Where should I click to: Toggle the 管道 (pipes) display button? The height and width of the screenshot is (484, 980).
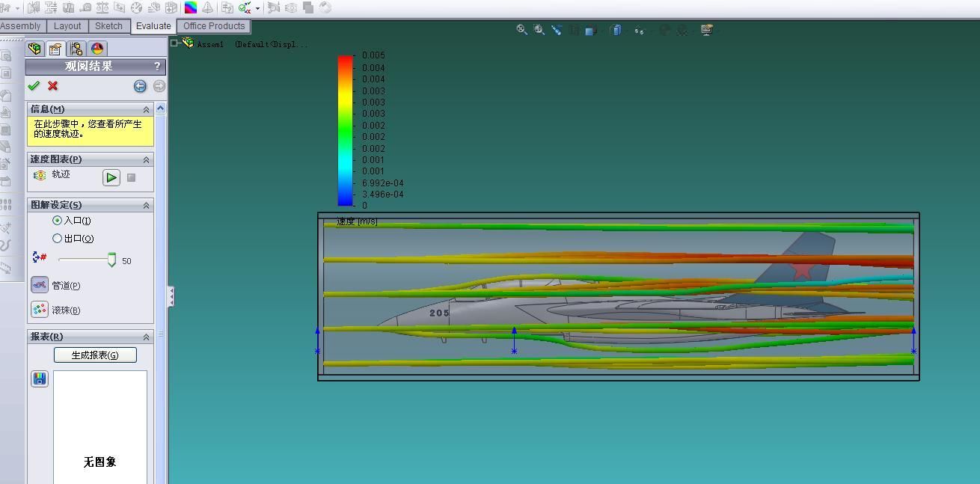[40, 285]
